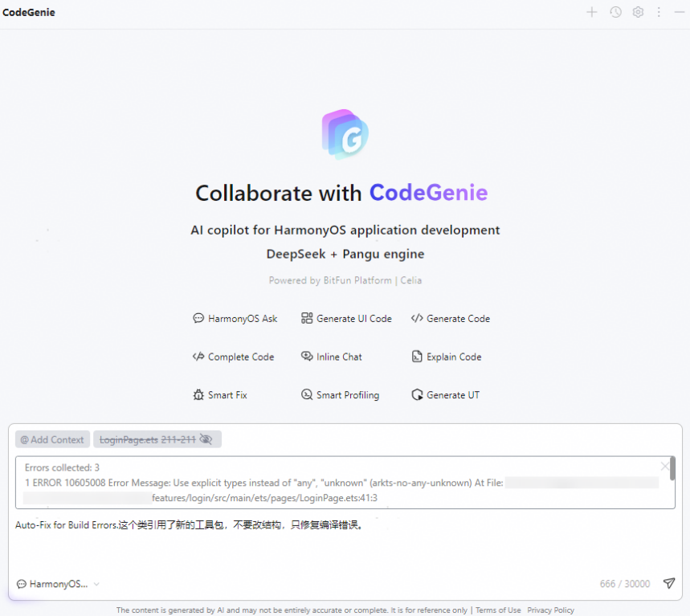Open the Inline Chat feature

331,357
